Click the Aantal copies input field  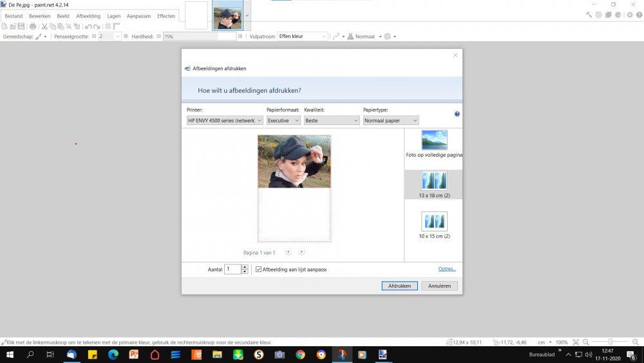pos(233,270)
